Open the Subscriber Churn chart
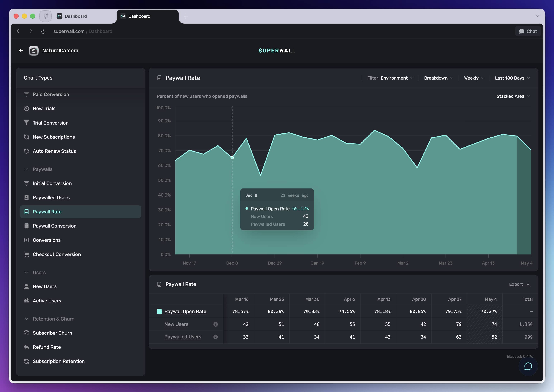This screenshot has width=554, height=392. [80, 333]
